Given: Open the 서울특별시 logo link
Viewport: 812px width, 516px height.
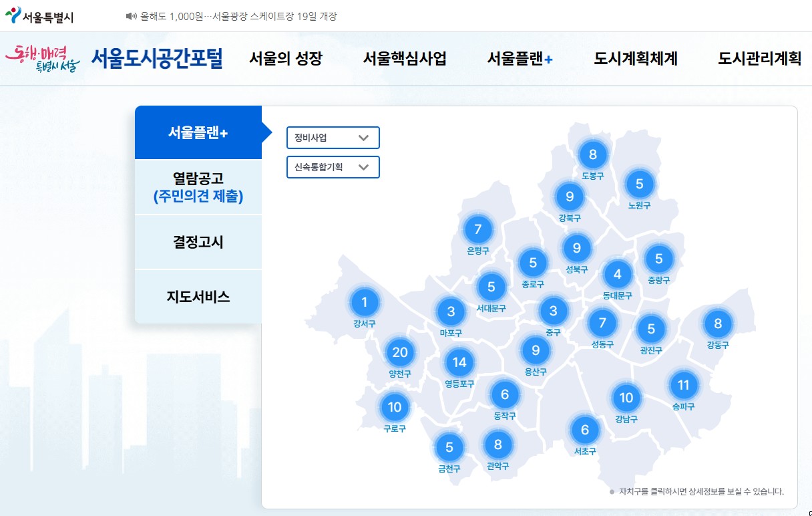Looking at the screenshot, I should pos(40,16).
